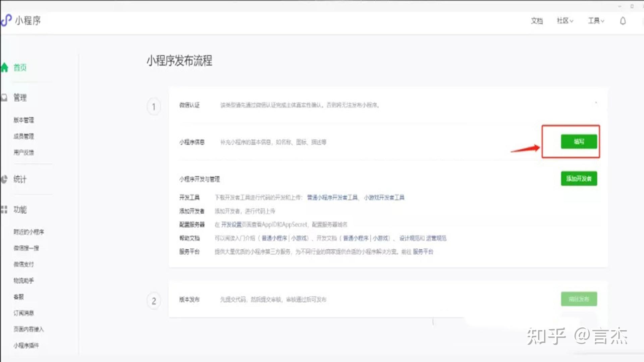
Task: Expand the 社区 dropdown in the top bar
Action: 564,21
